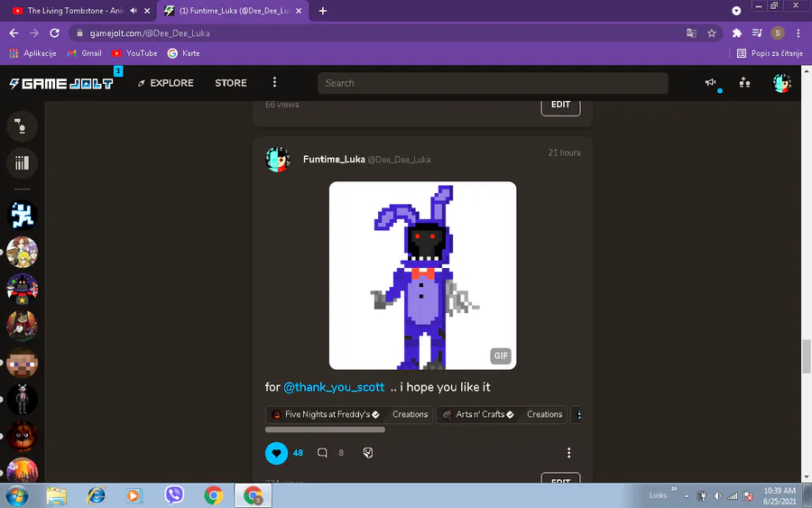Open the Aplikacije bookmark

33,53
